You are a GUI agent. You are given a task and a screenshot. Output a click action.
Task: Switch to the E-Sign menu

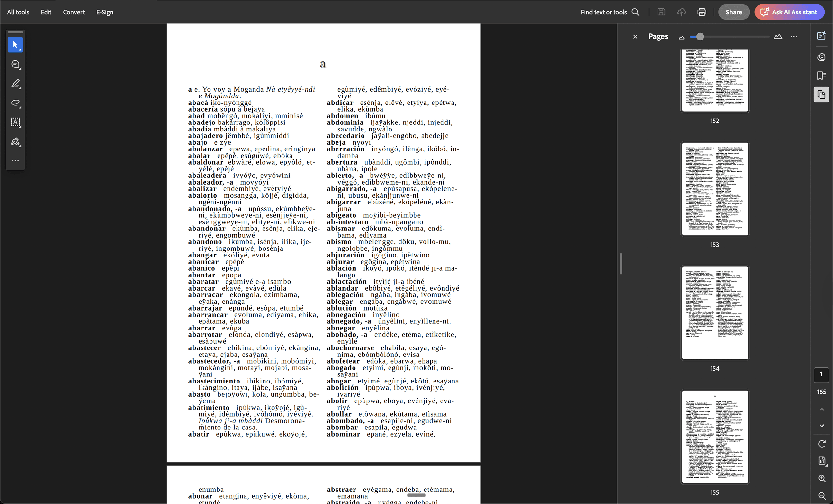pyautogui.click(x=105, y=12)
